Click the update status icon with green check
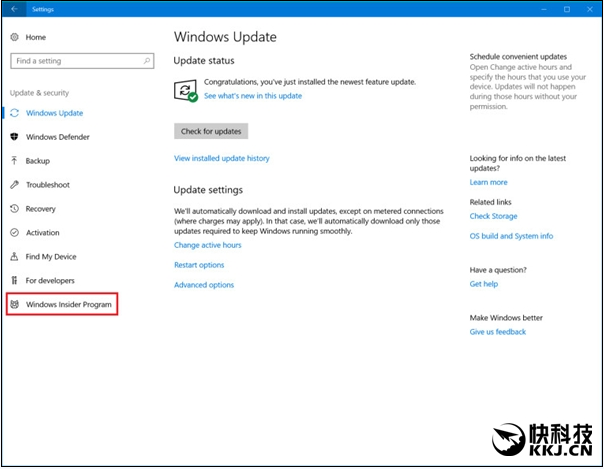 coord(186,91)
